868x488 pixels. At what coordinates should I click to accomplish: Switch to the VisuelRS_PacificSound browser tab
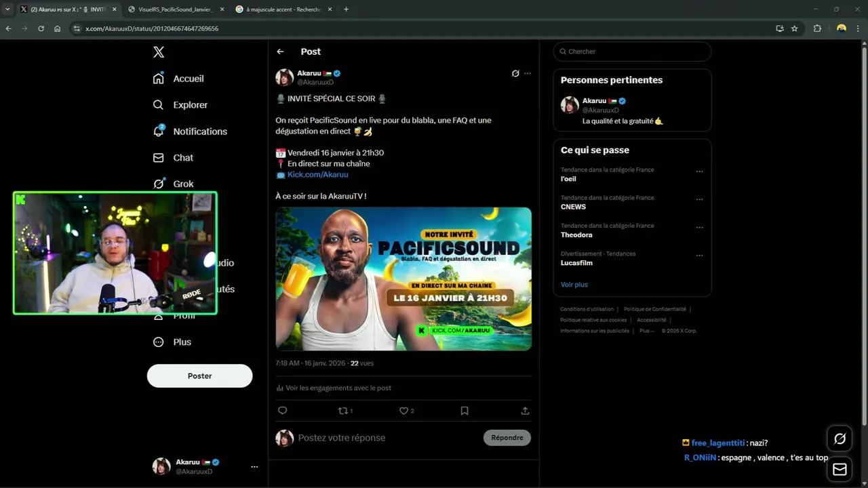pos(175,9)
